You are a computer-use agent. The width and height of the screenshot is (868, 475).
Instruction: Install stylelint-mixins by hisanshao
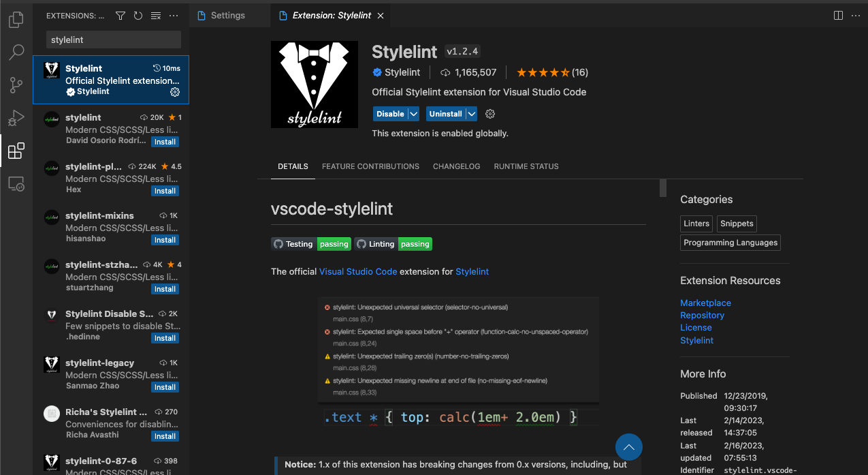[165, 240]
